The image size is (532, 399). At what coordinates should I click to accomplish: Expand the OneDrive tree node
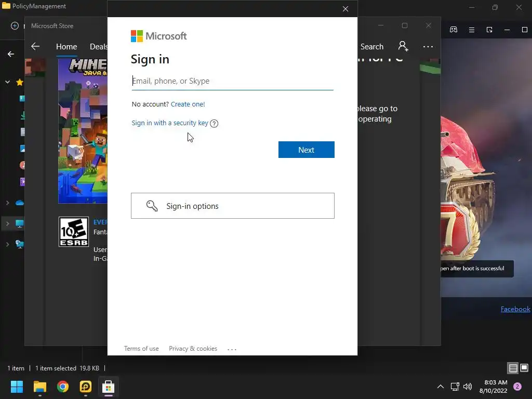click(7, 203)
